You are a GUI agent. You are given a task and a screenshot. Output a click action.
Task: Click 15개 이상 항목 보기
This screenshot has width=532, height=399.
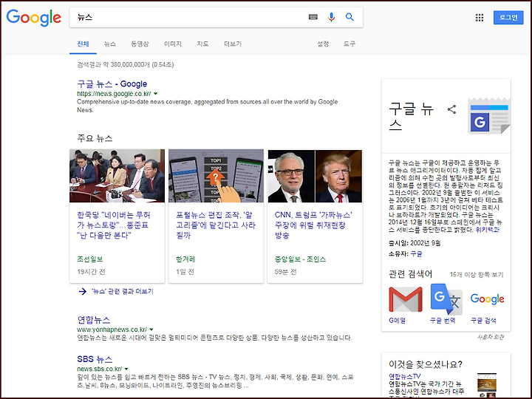(x=477, y=274)
